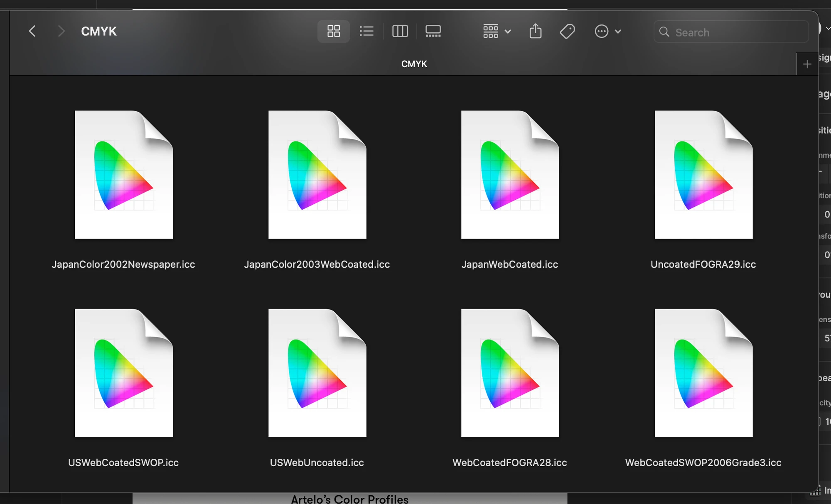Switch to column view
Screen dimensions: 831x504
[400, 31]
